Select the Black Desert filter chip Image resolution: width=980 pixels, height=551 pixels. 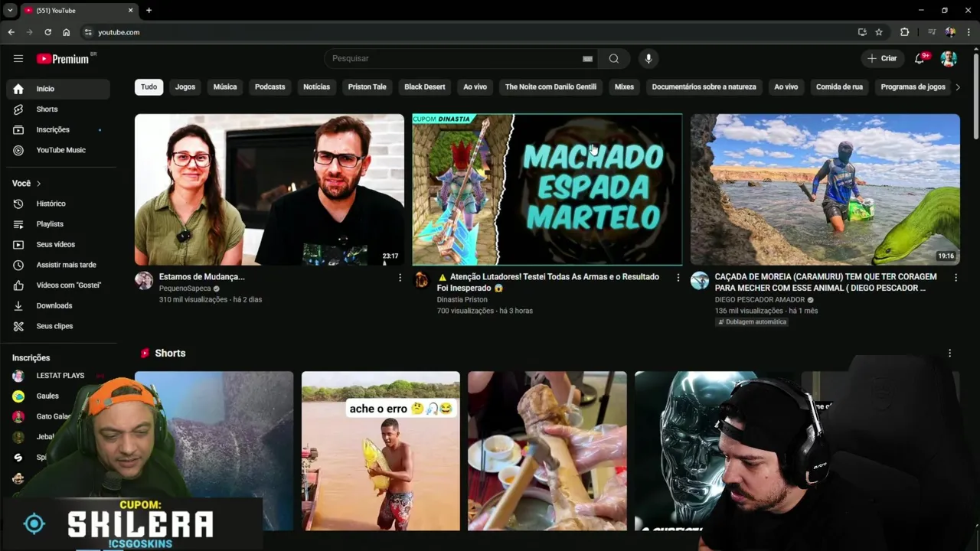pos(424,87)
